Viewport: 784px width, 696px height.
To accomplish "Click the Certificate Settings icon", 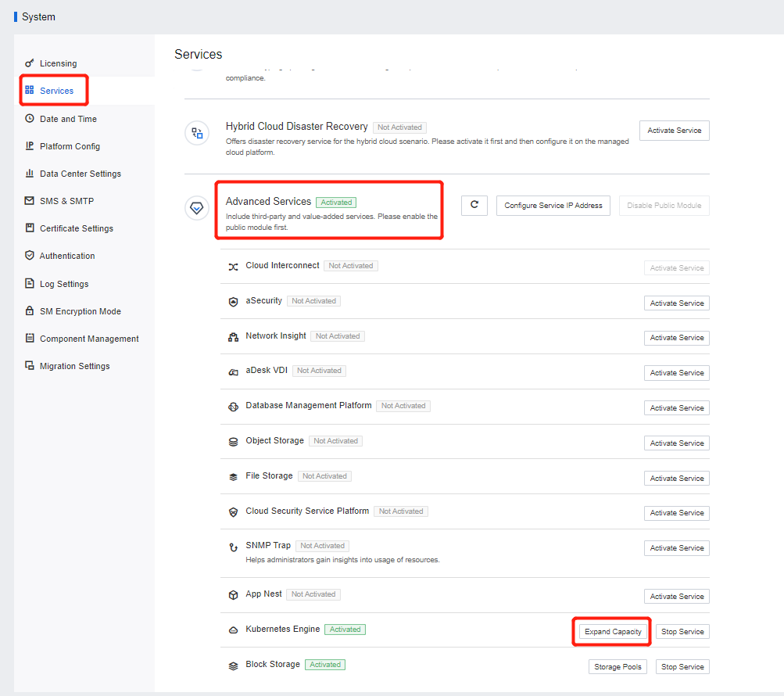I will 30,228.
